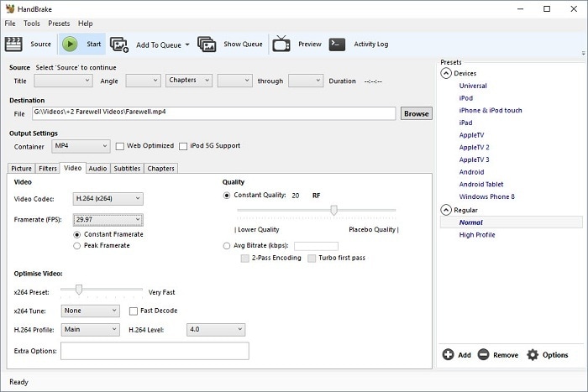The width and height of the screenshot is (588, 392).
Task: Switch to the Subtitles tab
Action: [127, 169]
